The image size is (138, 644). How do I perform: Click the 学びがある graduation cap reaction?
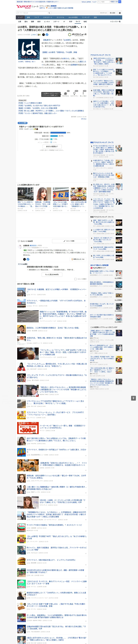pos(66,94)
